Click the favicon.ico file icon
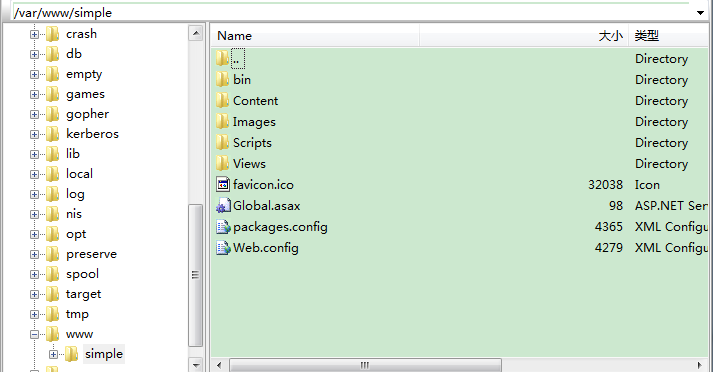713x372 pixels. coord(223,185)
